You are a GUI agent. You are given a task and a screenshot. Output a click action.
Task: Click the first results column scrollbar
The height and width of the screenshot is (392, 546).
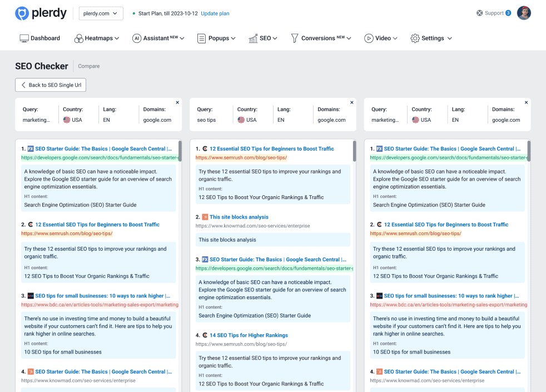click(x=180, y=151)
